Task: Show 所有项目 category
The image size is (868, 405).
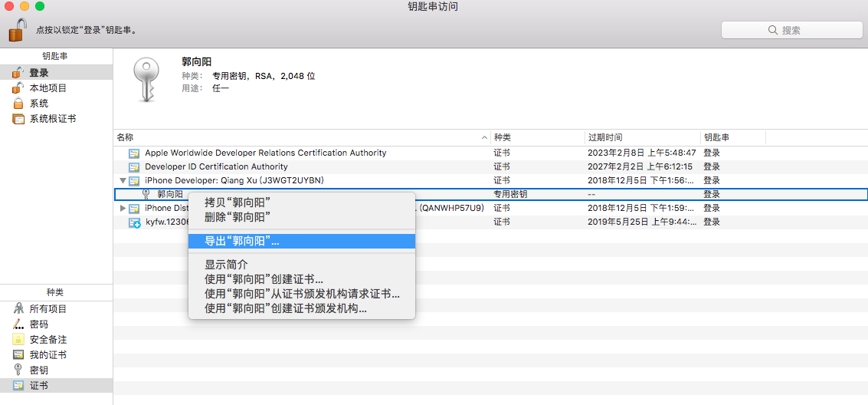Action: [x=57, y=309]
